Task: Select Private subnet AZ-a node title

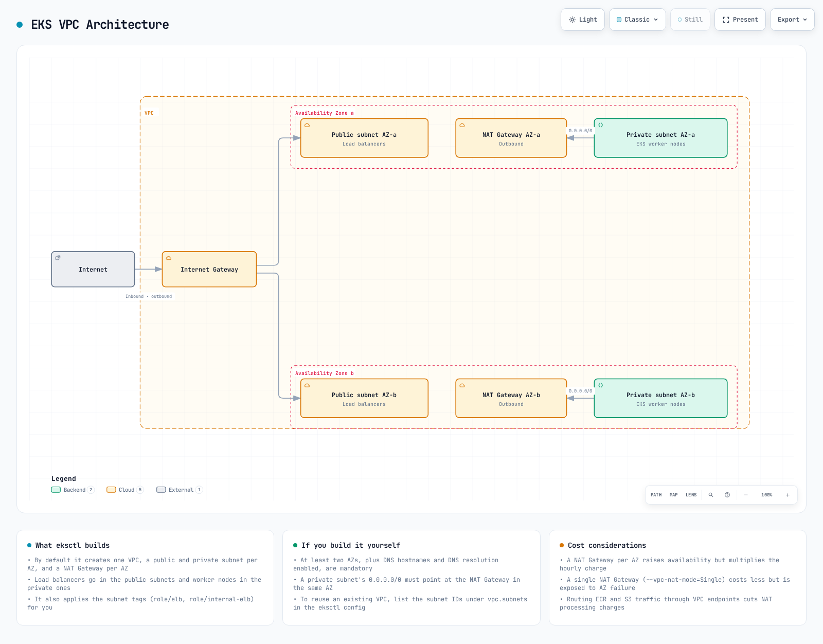Action: point(660,135)
